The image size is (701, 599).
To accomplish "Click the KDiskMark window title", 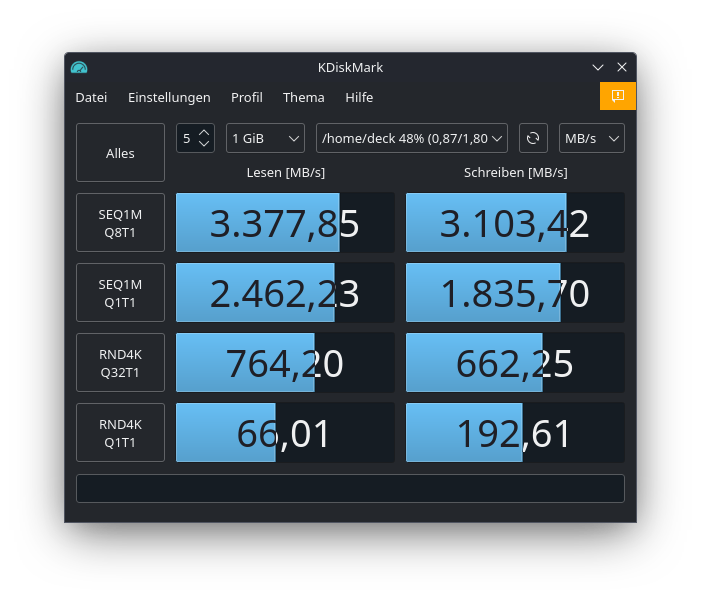I will tap(350, 67).
